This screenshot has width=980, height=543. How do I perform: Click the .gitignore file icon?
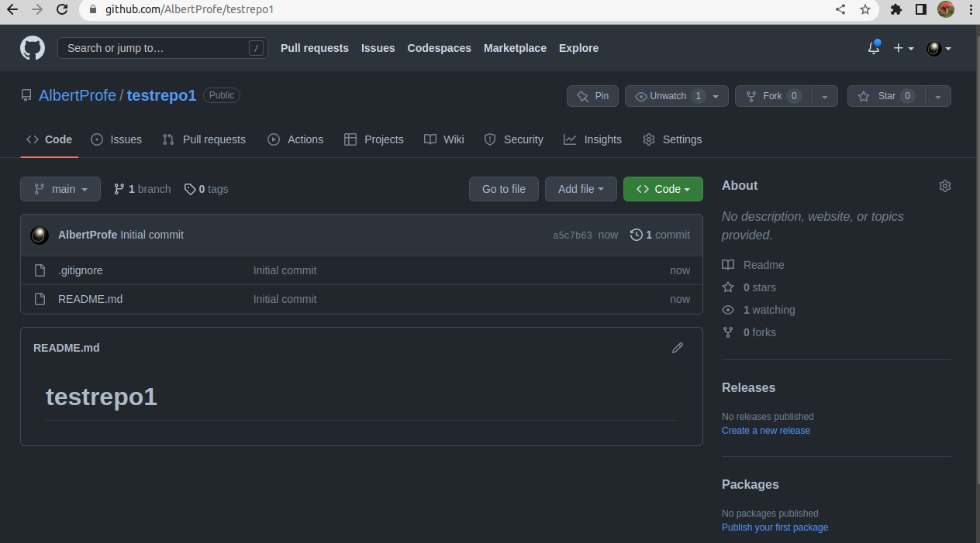coord(40,270)
